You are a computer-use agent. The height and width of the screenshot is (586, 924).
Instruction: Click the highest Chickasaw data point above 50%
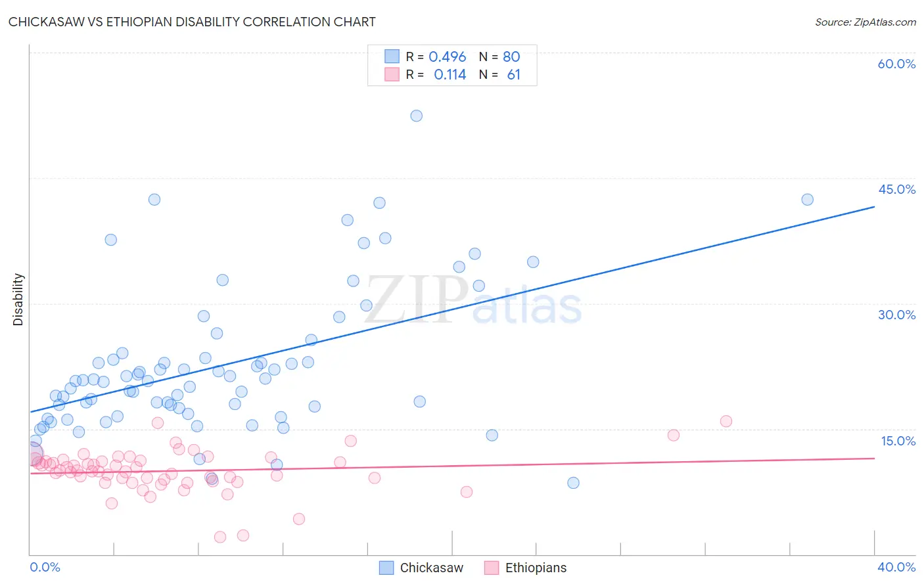click(416, 116)
